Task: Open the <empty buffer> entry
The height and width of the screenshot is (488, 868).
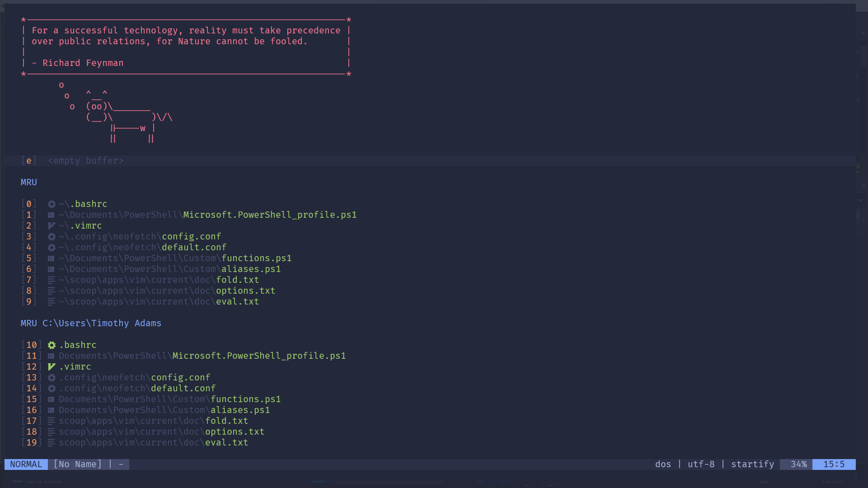Action: [x=85, y=160]
